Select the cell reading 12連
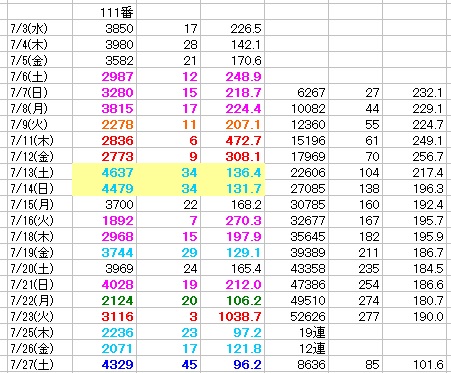 [x=297, y=349]
